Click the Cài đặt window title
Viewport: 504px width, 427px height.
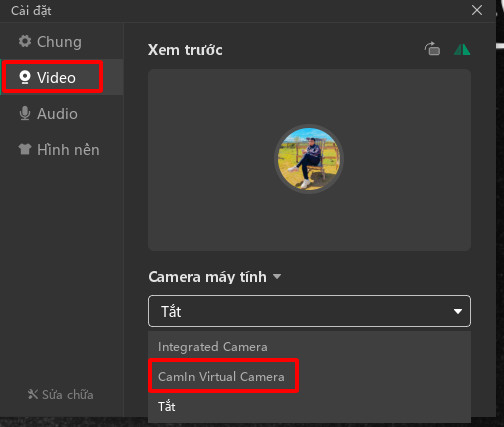[31, 11]
